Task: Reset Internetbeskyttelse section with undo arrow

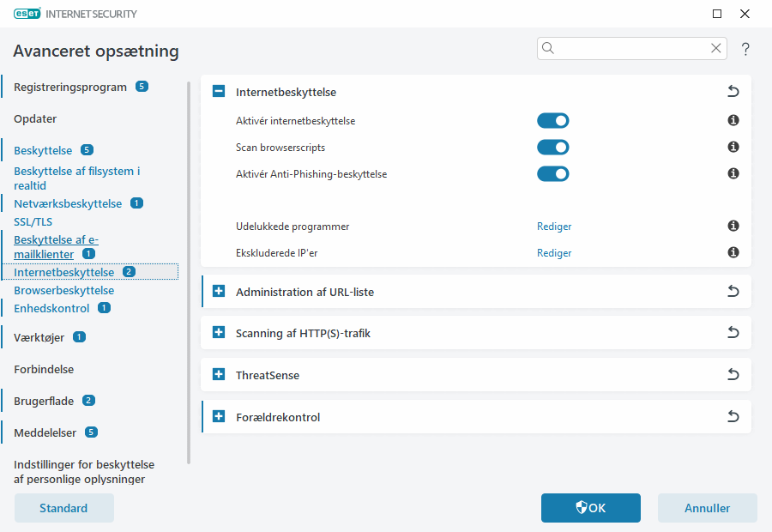Action: 733,92
